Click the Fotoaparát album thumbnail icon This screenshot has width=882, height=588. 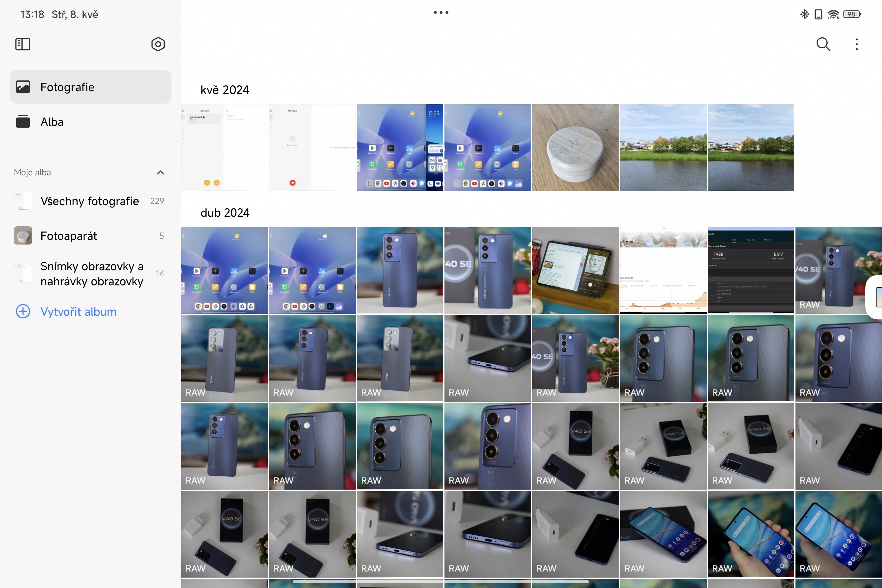(x=23, y=236)
